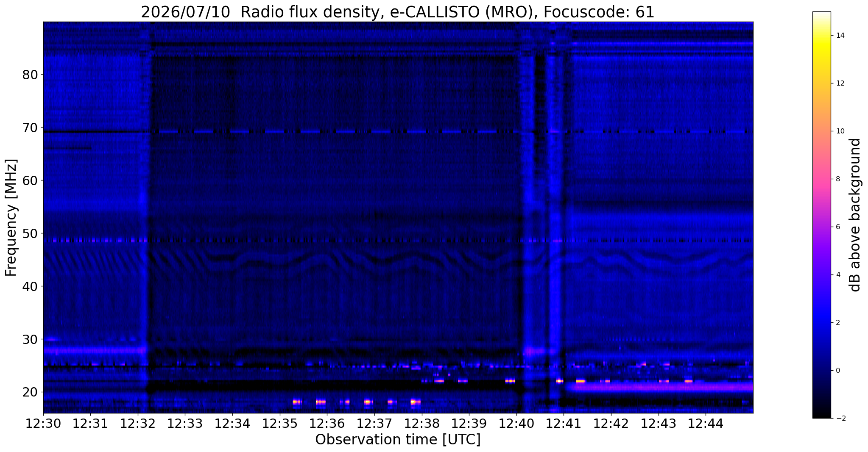The height and width of the screenshot is (452, 868).
Task: Click the 12:32 time axis tick label
Action: (x=138, y=424)
